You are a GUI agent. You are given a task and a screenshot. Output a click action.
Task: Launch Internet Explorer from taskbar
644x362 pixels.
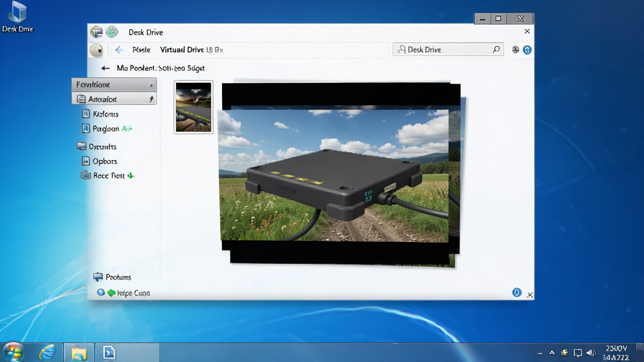pos(47,352)
